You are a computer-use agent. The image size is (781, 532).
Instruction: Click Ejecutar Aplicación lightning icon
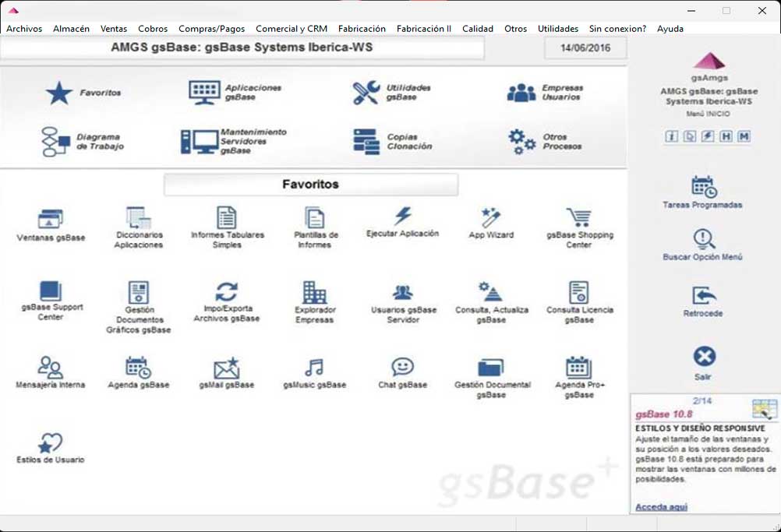[403, 216]
